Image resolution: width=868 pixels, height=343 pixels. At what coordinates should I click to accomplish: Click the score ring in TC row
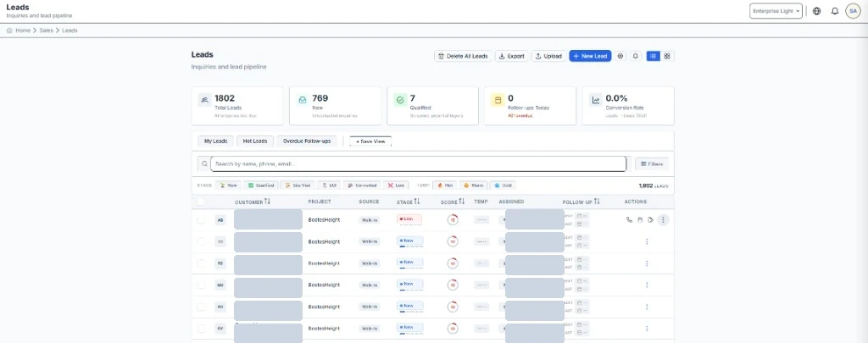453,241
